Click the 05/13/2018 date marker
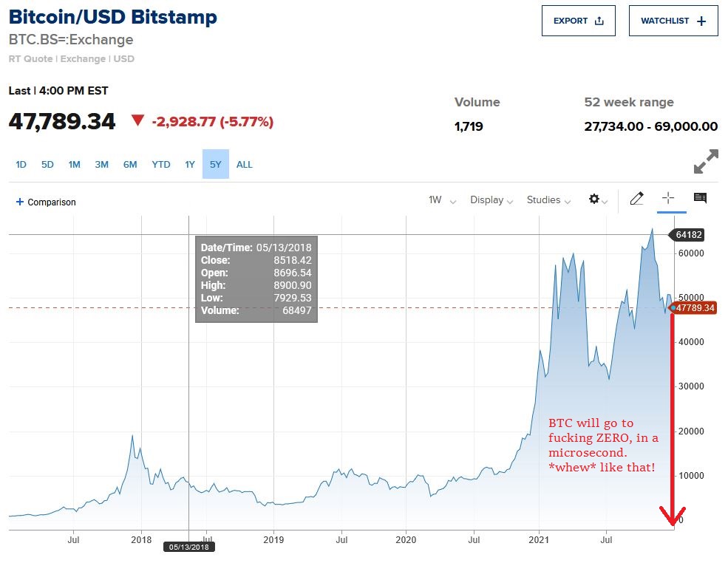The height and width of the screenshot is (563, 728). click(190, 547)
